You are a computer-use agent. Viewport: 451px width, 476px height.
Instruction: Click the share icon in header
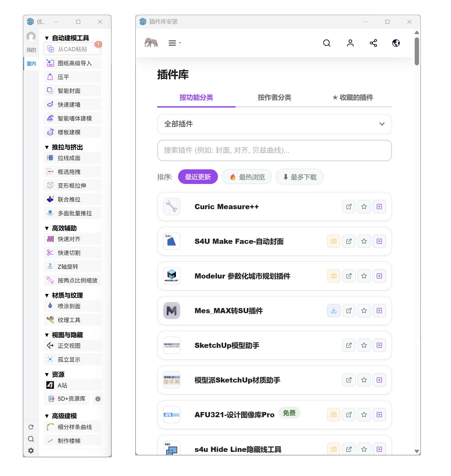tap(373, 43)
